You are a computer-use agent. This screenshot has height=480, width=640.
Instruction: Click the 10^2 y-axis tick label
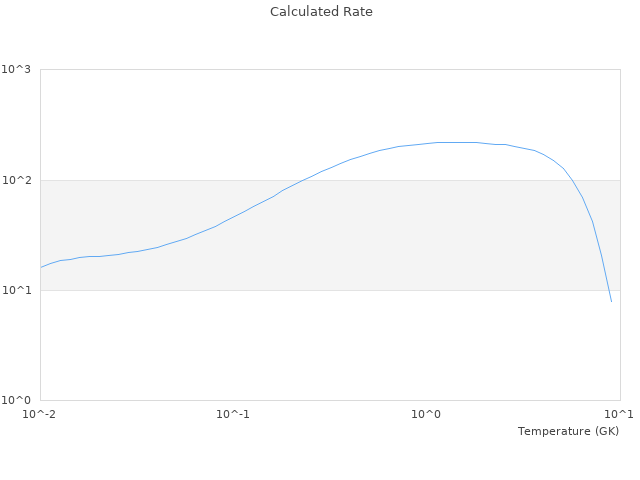coord(17,180)
